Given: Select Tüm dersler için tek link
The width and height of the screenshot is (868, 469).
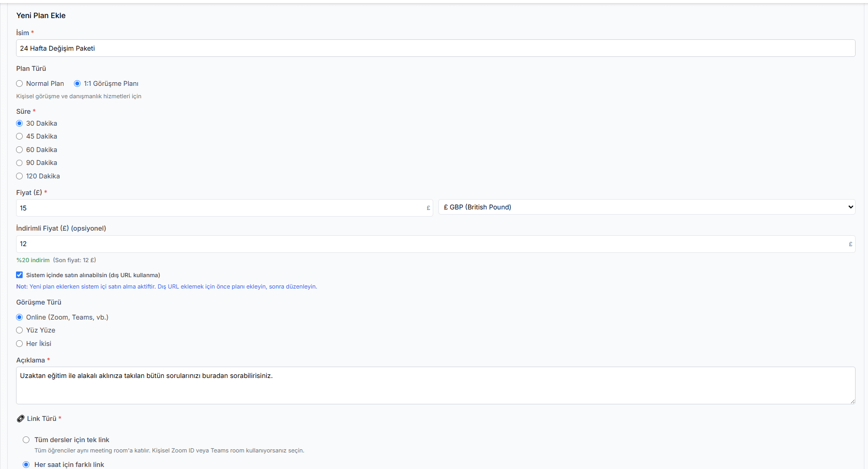Looking at the screenshot, I should tap(26, 440).
